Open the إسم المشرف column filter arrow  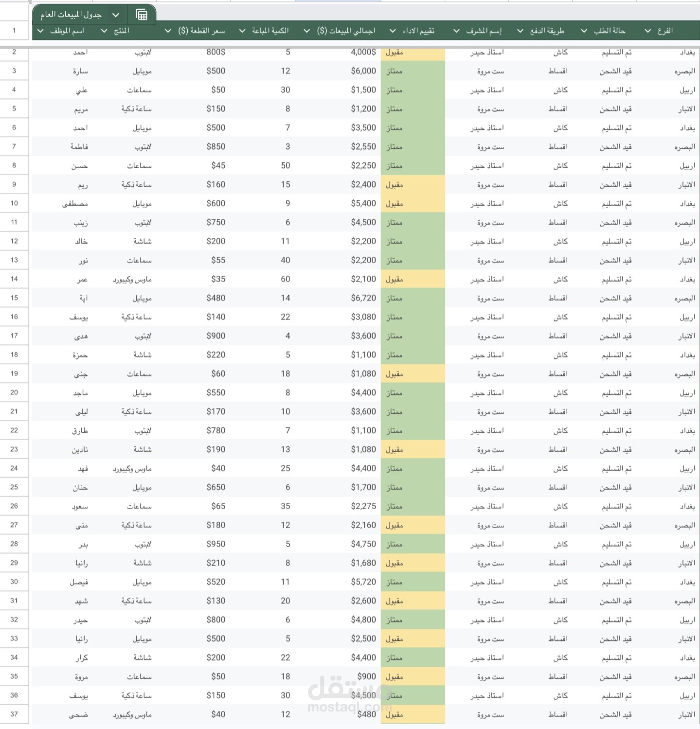pos(456,31)
